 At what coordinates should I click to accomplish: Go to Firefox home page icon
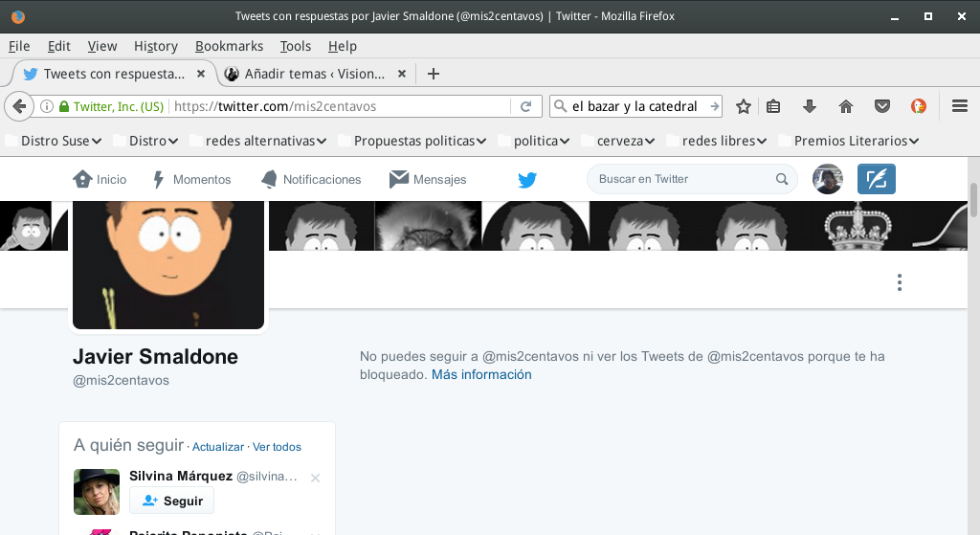click(x=846, y=106)
